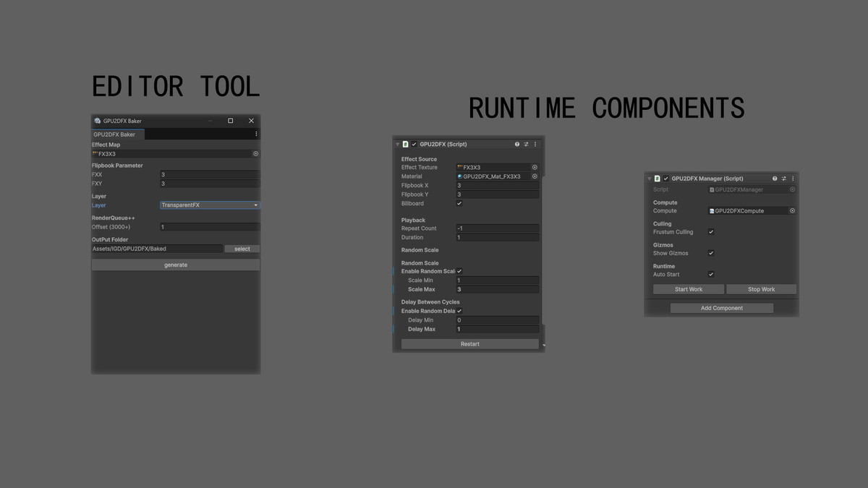Open object picker for Effect Map field

coord(255,154)
